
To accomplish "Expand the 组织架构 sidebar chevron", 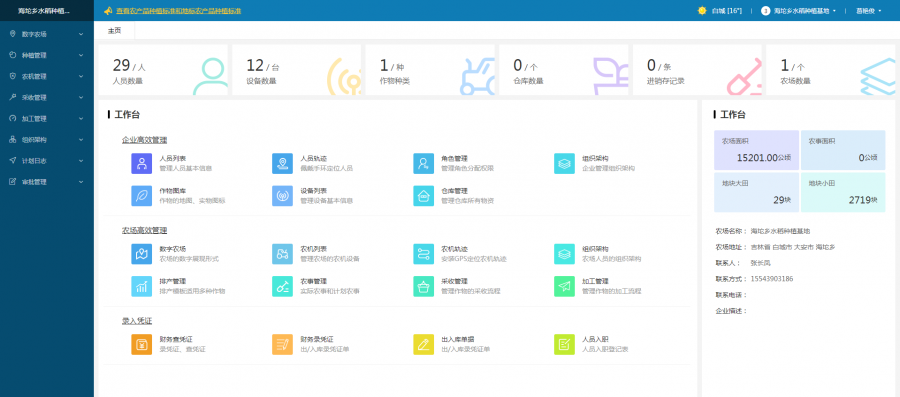I will 81,139.
